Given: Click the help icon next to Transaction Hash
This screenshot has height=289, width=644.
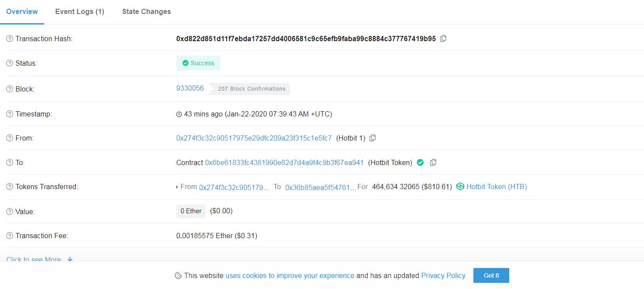Looking at the screenshot, I should coord(10,39).
